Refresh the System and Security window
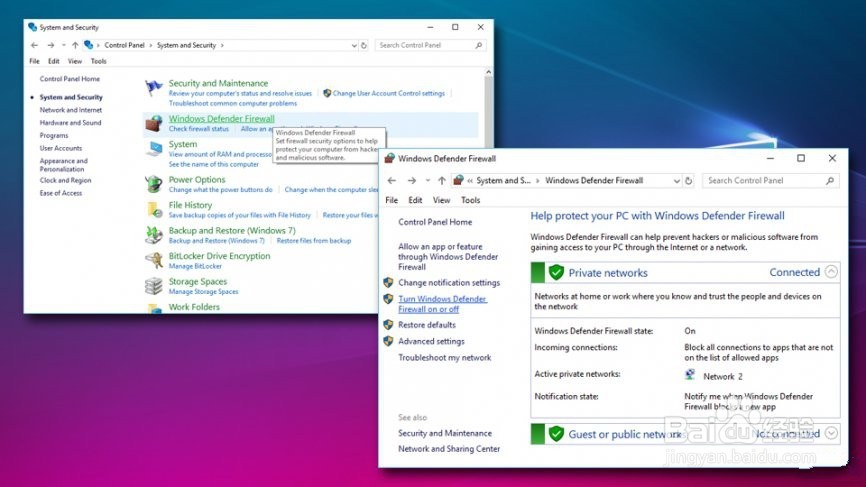The height and width of the screenshot is (487, 866). click(364, 45)
